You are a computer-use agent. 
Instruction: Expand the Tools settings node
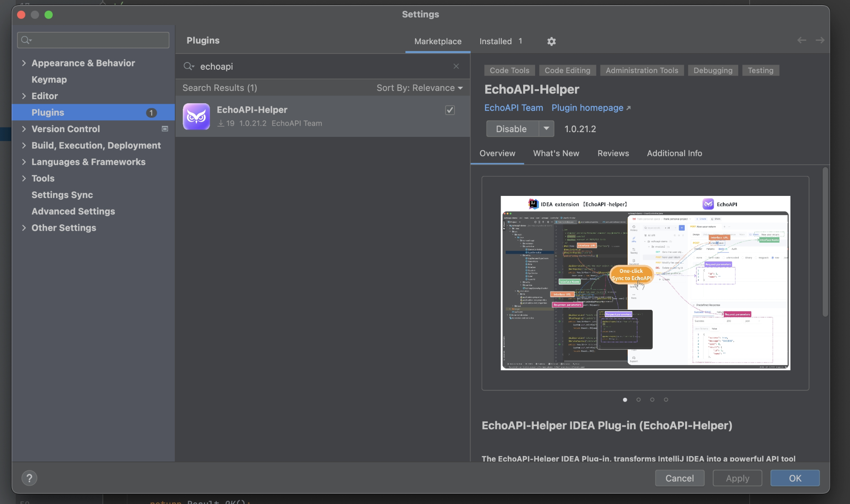click(24, 178)
